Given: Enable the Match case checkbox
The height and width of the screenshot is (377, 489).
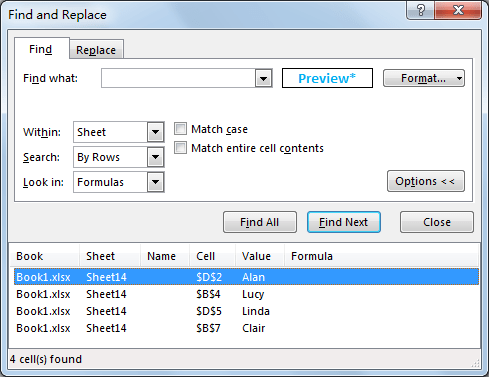Looking at the screenshot, I should click(x=181, y=129).
